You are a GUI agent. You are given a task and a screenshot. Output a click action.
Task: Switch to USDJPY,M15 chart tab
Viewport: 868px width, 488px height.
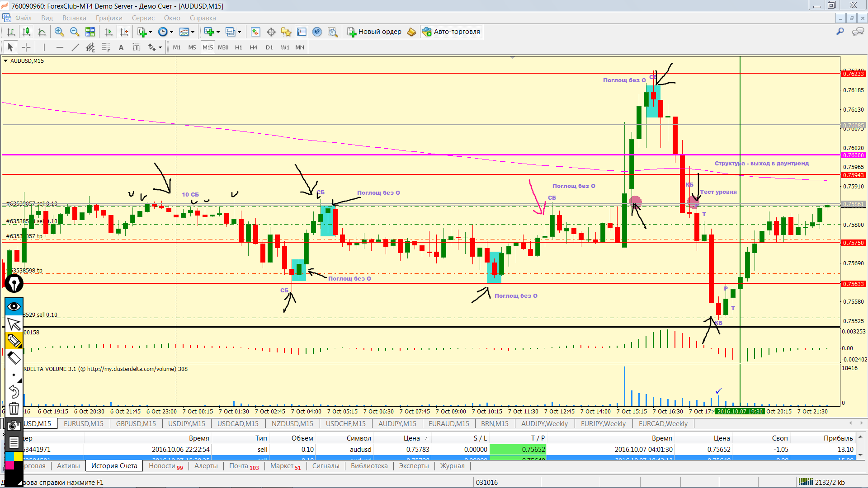[x=187, y=424]
